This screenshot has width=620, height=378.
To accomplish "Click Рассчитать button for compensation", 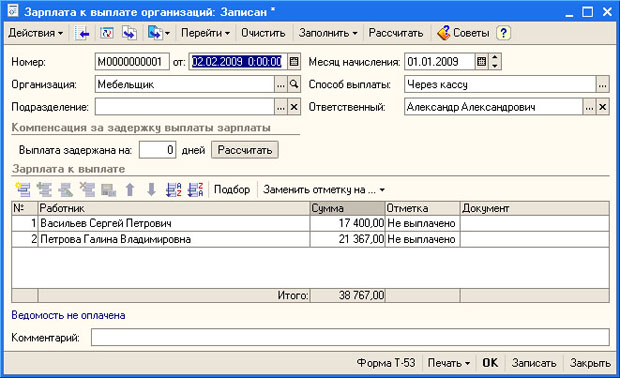I will pyautogui.click(x=245, y=150).
